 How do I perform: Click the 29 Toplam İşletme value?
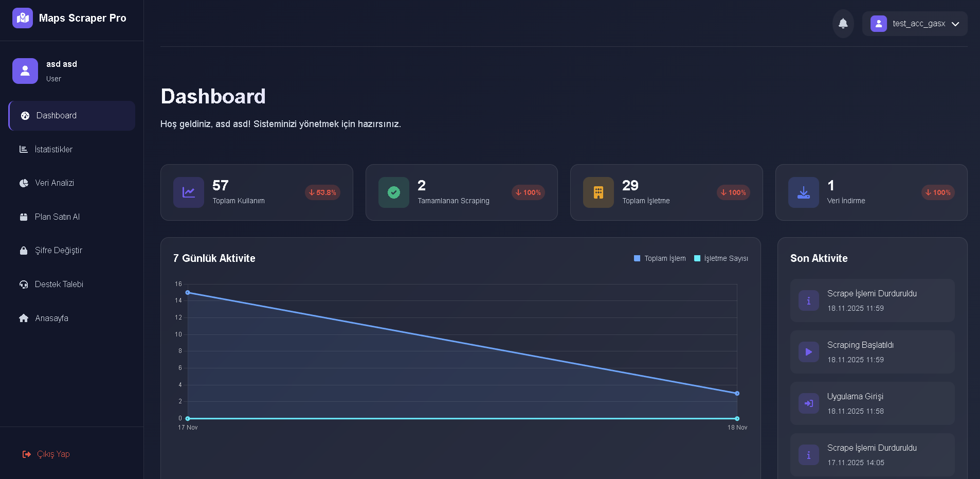[630, 185]
